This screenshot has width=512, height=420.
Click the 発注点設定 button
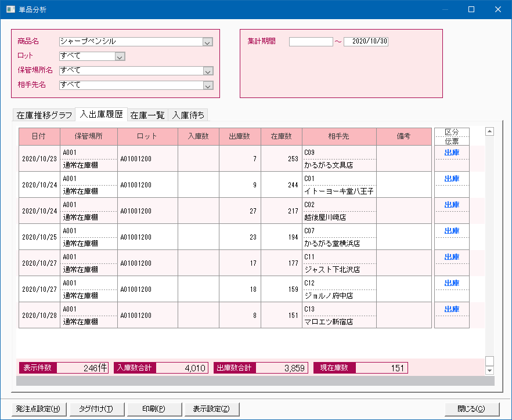(x=38, y=408)
